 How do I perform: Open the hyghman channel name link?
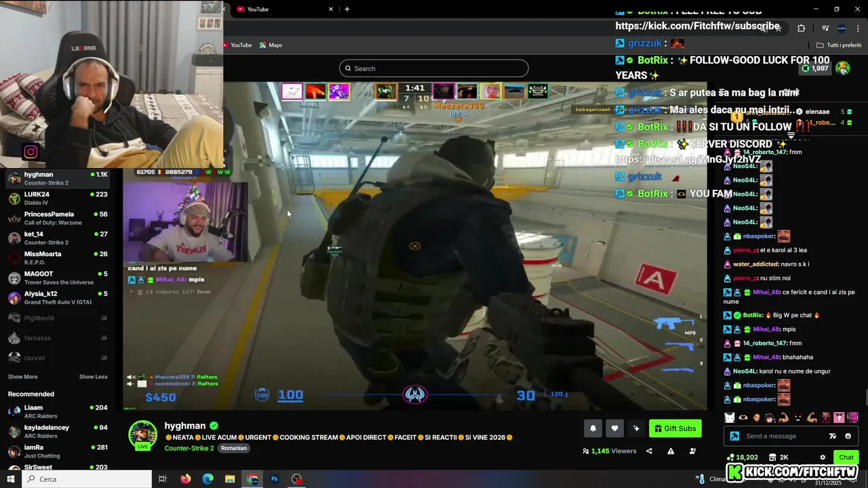coord(184,426)
